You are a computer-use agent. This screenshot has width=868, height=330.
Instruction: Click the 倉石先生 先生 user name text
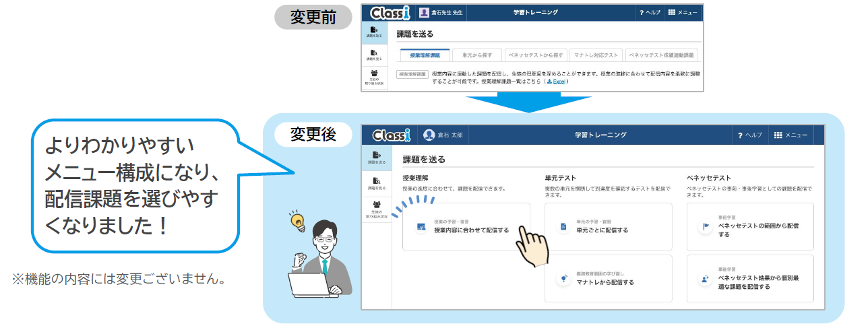[447, 13]
